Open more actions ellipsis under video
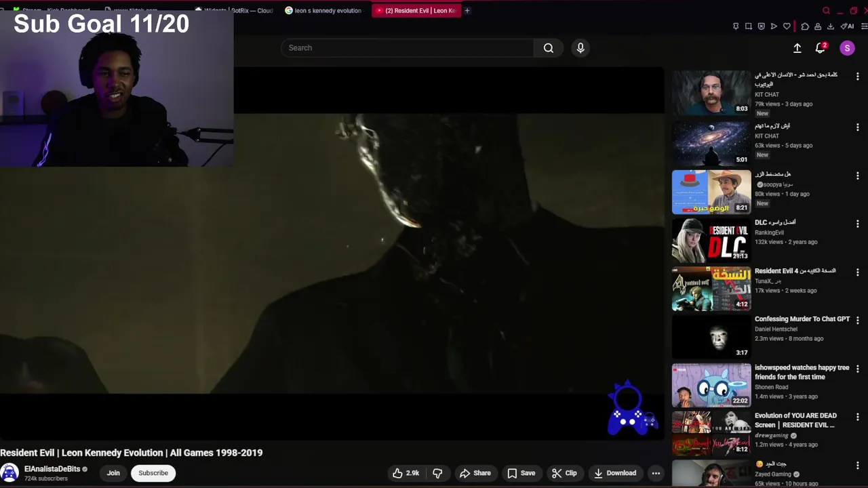The image size is (868, 488). click(x=656, y=473)
